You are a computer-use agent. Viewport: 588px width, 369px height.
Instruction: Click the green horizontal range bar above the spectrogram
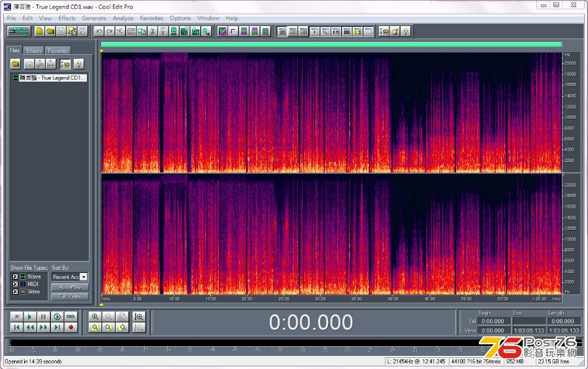coord(331,44)
